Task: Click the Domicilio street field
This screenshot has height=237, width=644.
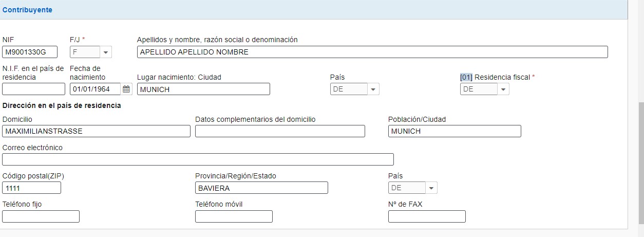Action: pos(96,131)
